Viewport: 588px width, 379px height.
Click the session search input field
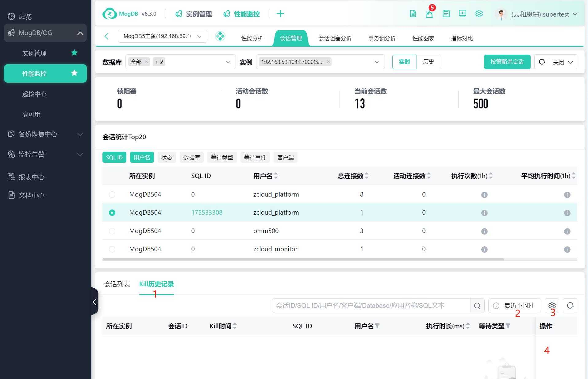point(371,306)
